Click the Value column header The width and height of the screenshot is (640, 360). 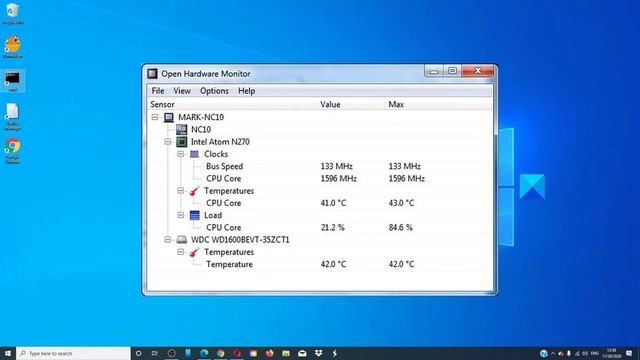pyautogui.click(x=351, y=104)
